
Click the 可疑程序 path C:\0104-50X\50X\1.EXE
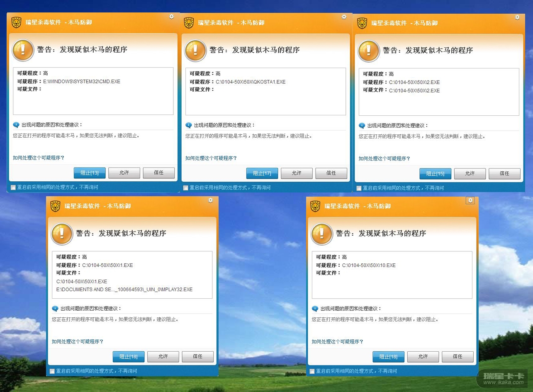click(x=107, y=265)
